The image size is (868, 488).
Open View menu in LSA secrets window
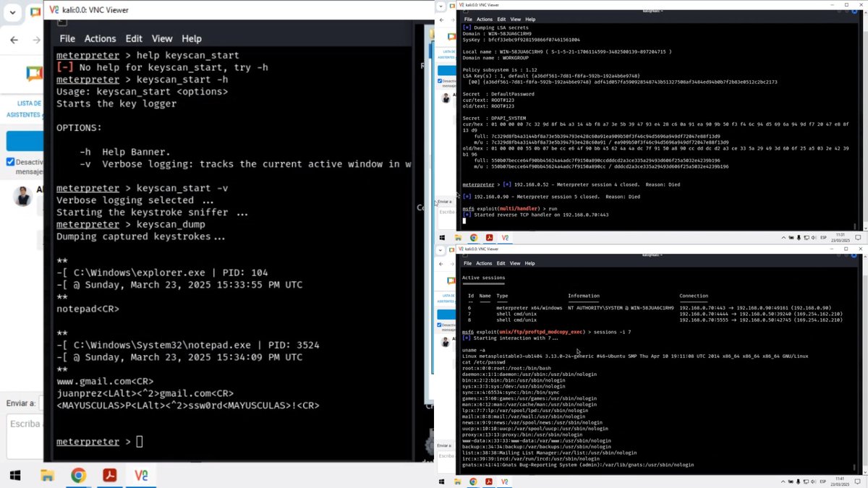516,20
